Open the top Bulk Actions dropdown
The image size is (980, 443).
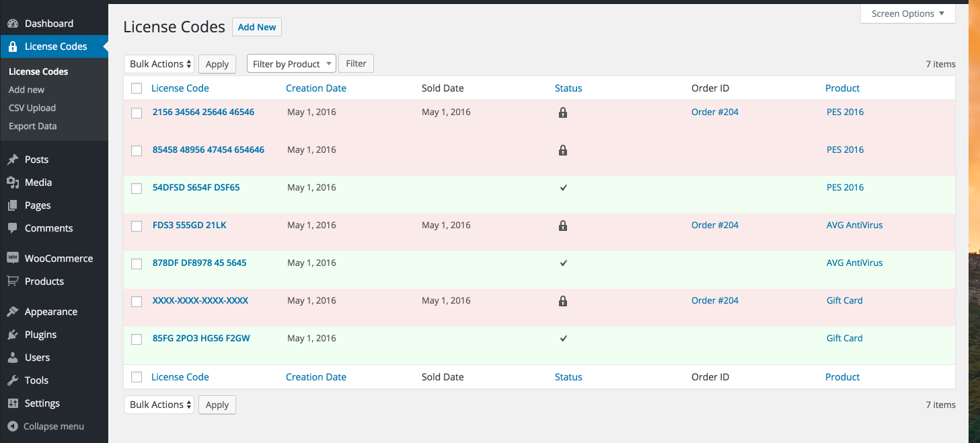click(x=159, y=64)
